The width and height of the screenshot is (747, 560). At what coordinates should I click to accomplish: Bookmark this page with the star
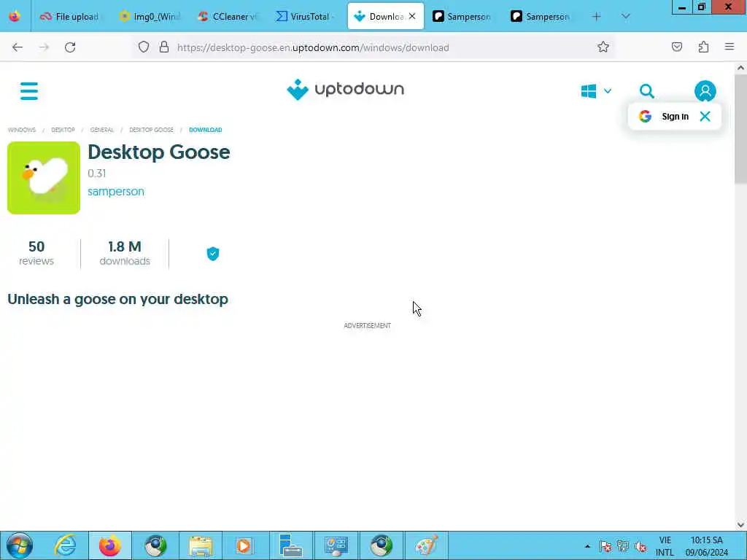603,47
